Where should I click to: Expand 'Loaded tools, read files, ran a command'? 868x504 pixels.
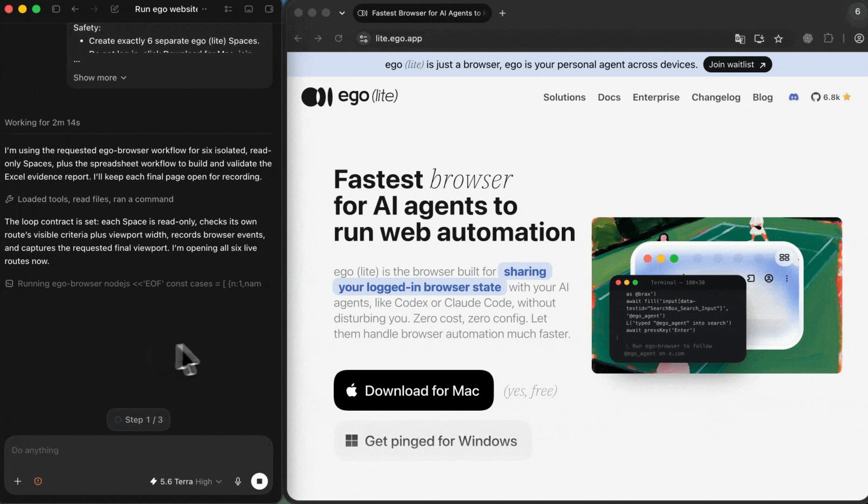(x=89, y=199)
